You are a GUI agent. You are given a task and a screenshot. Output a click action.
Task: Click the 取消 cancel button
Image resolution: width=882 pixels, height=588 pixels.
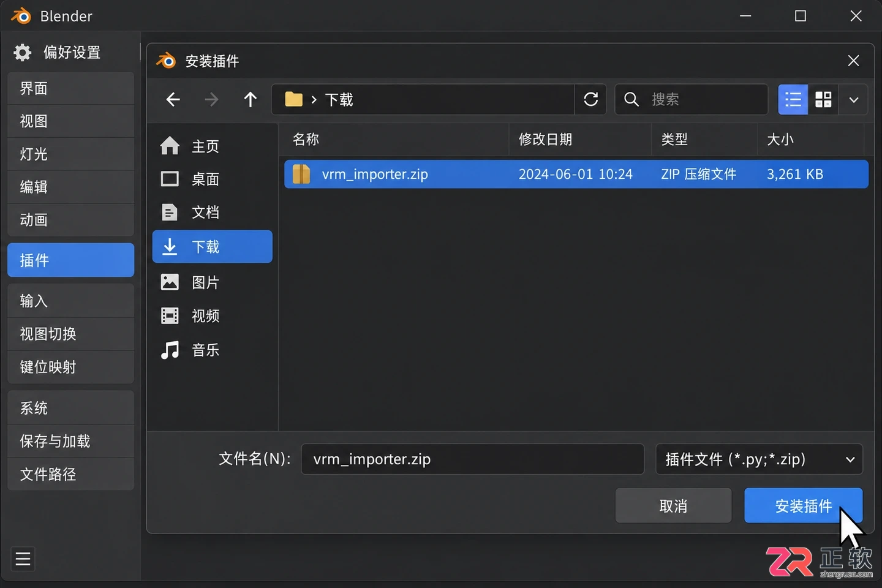(x=673, y=506)
